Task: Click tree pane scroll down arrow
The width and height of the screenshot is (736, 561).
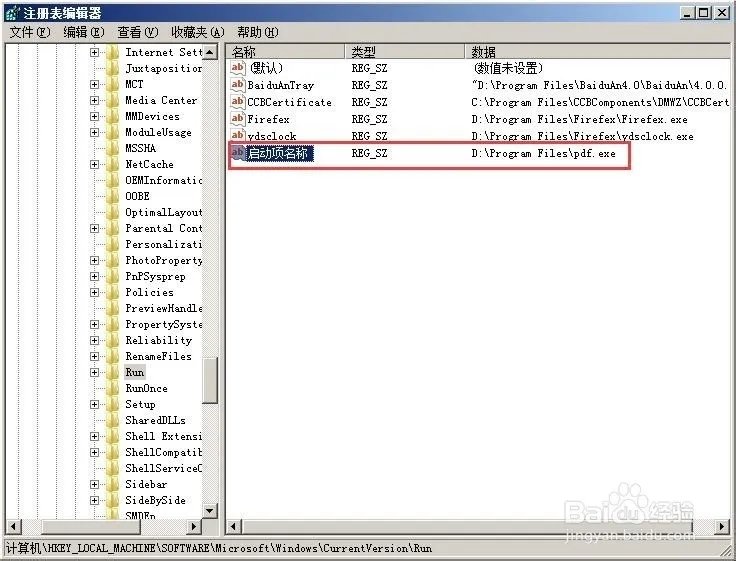Action: (x=210, y=511)
